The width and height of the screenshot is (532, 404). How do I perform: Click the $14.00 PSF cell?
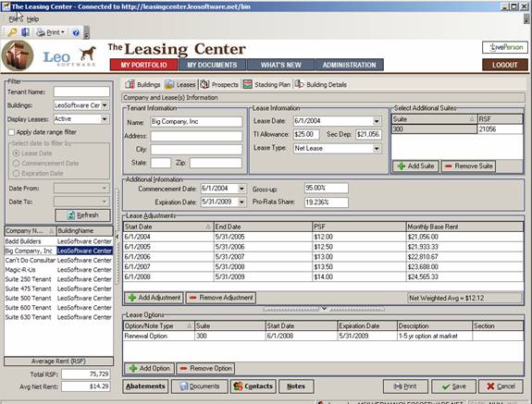359,277
